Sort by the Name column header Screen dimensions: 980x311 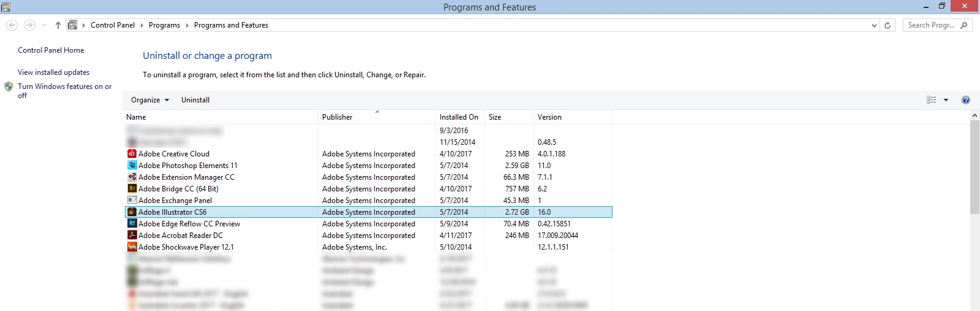click(221, 117)
